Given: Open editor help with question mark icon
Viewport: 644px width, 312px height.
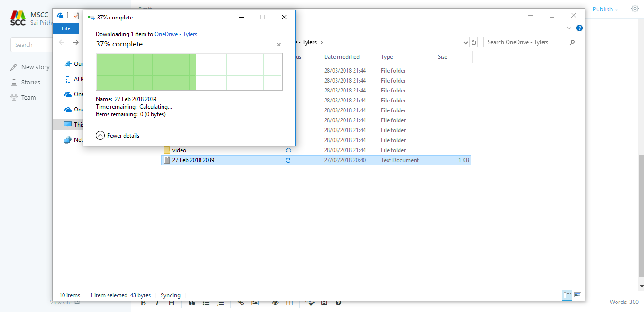Looking at the screenshot, I should (338, 303).
